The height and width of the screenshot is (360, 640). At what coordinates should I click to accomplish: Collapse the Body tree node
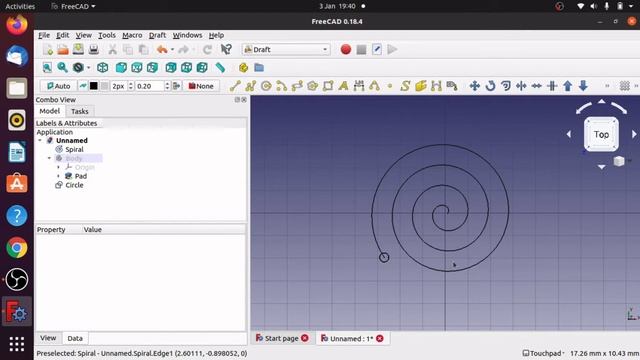49,158
